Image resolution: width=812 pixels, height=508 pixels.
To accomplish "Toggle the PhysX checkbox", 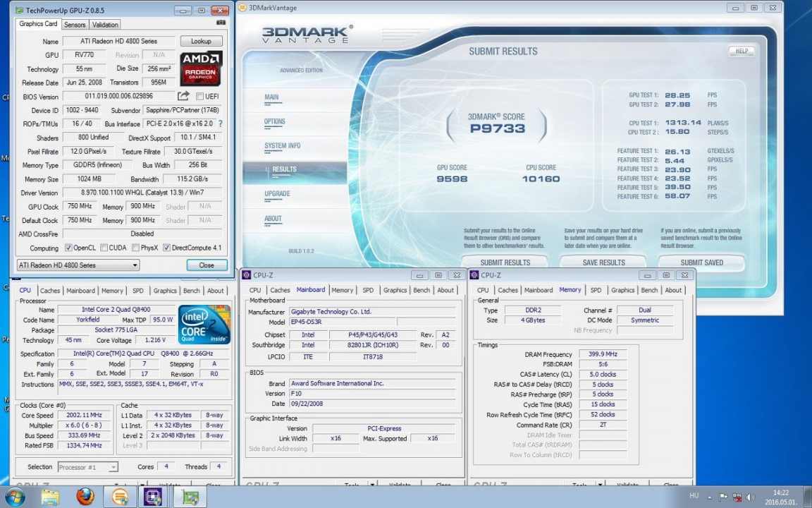I will [135, 248].
